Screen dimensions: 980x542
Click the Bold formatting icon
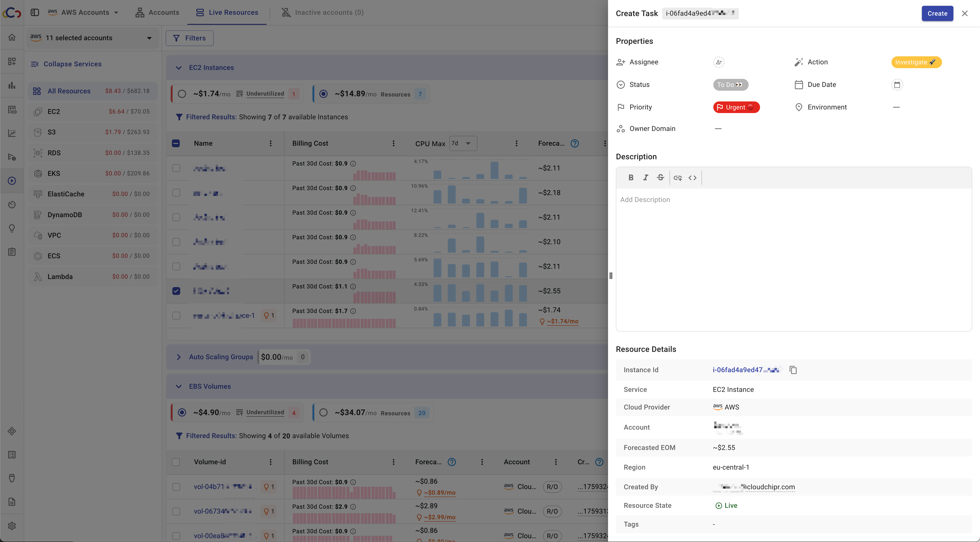[x=631, y=178]
